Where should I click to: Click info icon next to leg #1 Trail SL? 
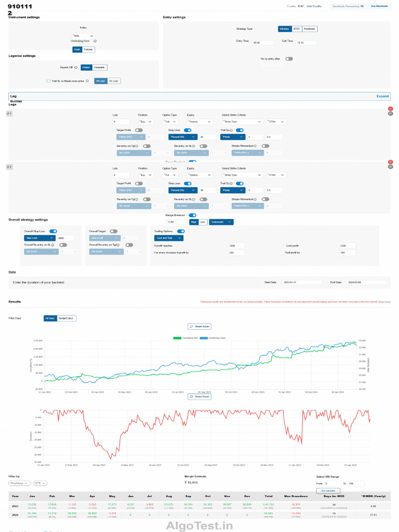pos(231,130)
